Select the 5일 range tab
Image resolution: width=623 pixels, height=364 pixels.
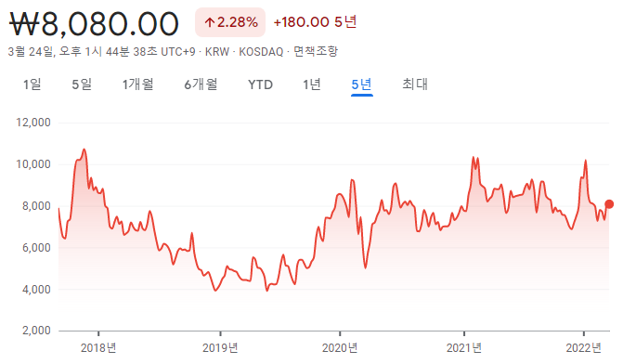(82, 84)
